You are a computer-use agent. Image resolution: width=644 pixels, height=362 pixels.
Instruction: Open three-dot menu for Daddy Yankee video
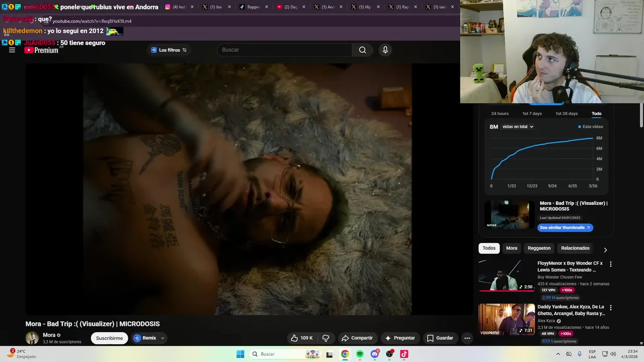point(611,308)
